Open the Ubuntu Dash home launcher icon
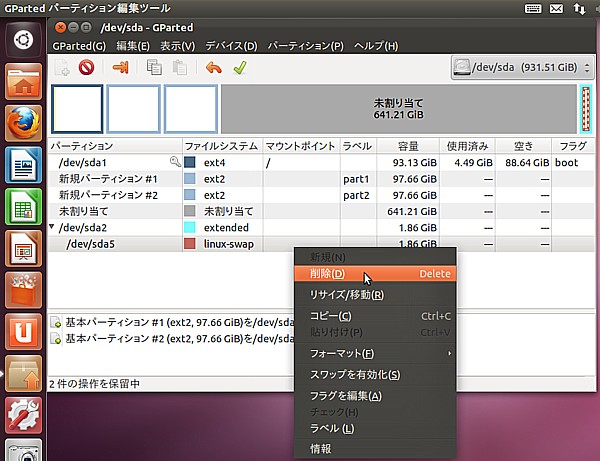The width and height of the screenshot is (600, 461). 23,40
